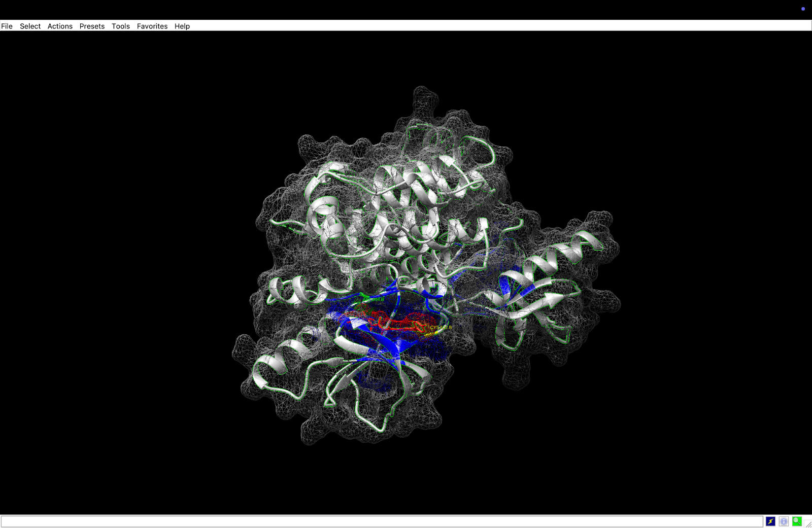Click the window resize grip in corner
The width and height of the screenshot is (812, 528).
808,524
